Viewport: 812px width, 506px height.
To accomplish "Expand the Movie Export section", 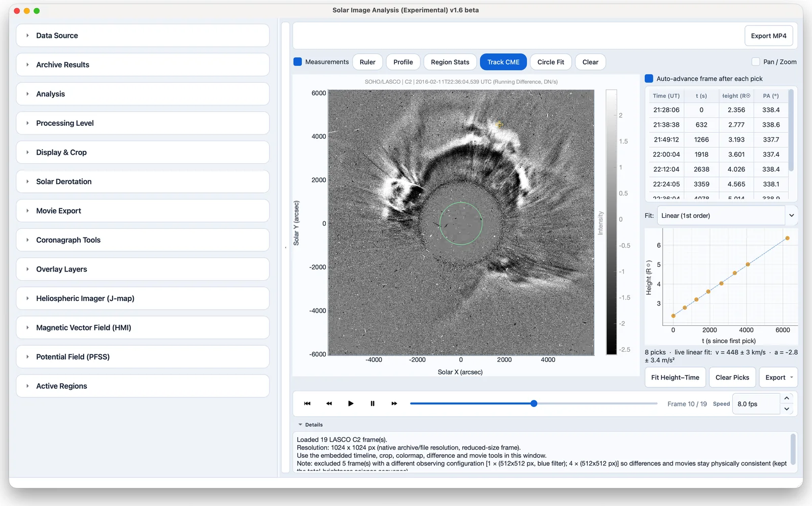I will (x=143, y=211).
